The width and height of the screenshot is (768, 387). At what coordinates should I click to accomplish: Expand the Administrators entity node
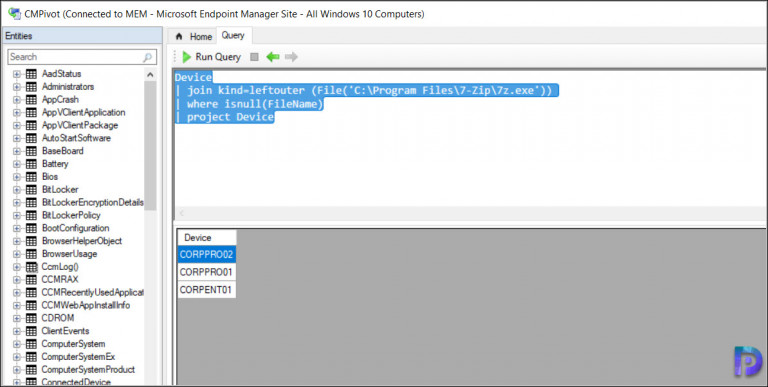coord(17,87)
